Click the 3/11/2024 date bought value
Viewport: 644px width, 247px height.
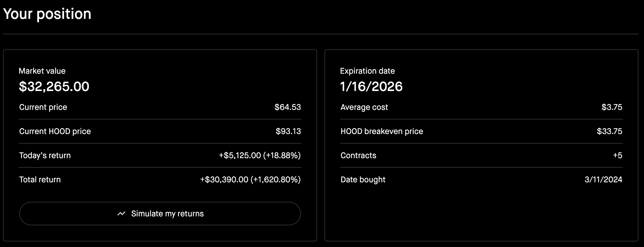point(603,180)
